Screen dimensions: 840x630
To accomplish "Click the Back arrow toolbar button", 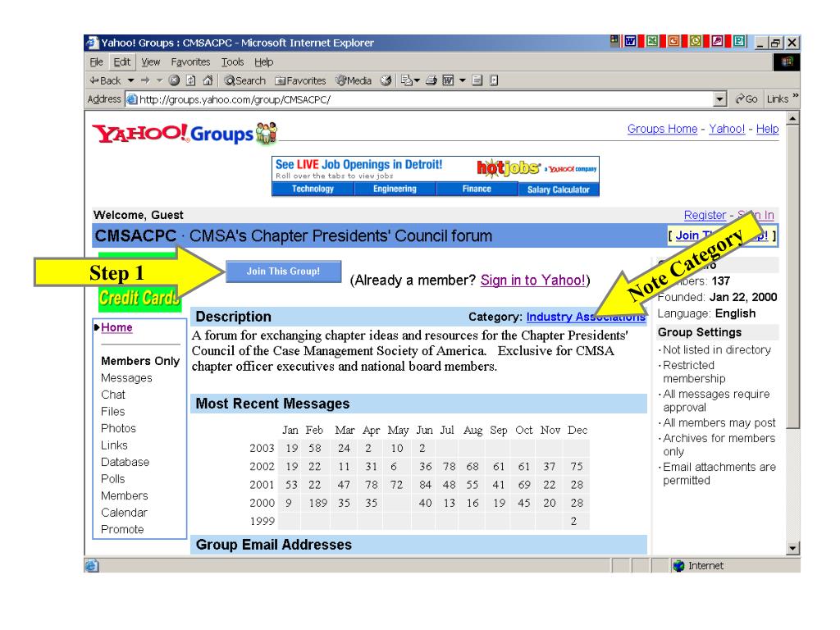I will tap(105, 80).
